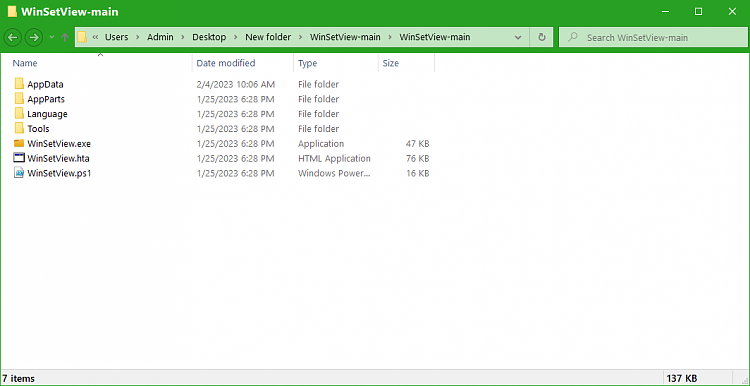Screen dimensions: 750x386
Task: Click the folder icon in address bar
Action: point(82,37)
